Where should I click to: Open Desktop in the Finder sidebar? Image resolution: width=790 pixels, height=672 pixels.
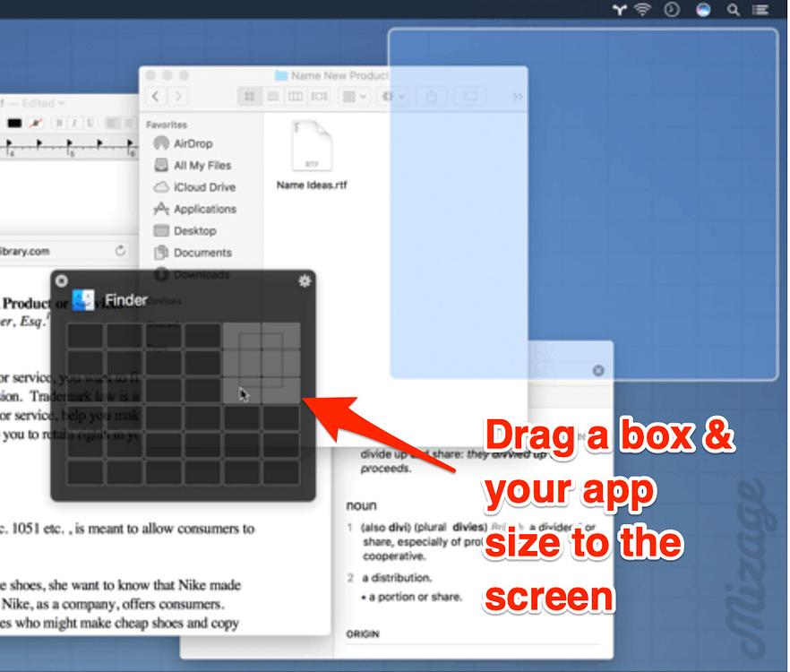click(x=185, y=231)
